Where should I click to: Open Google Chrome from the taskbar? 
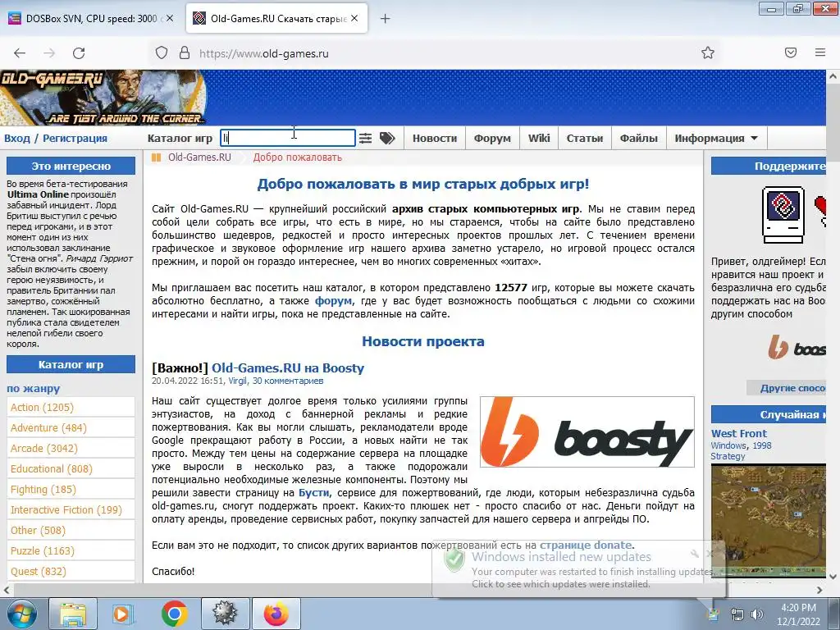point(174,614)
